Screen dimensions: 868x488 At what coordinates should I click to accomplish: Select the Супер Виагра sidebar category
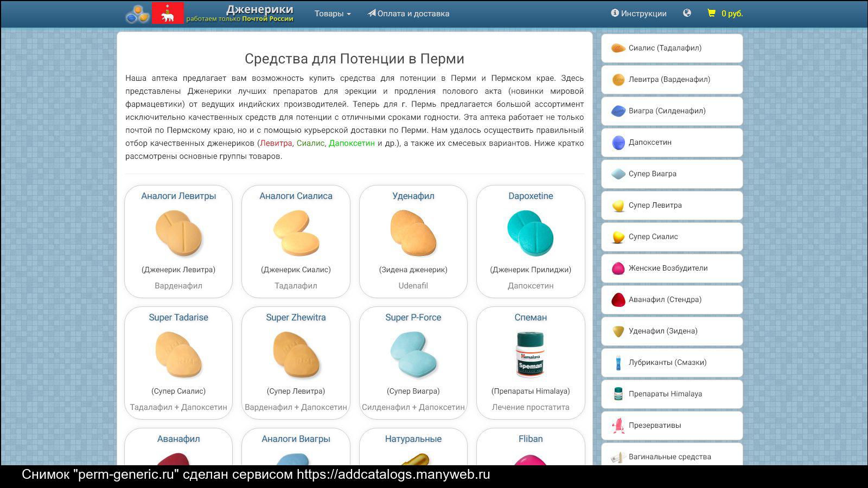point(672,174)
